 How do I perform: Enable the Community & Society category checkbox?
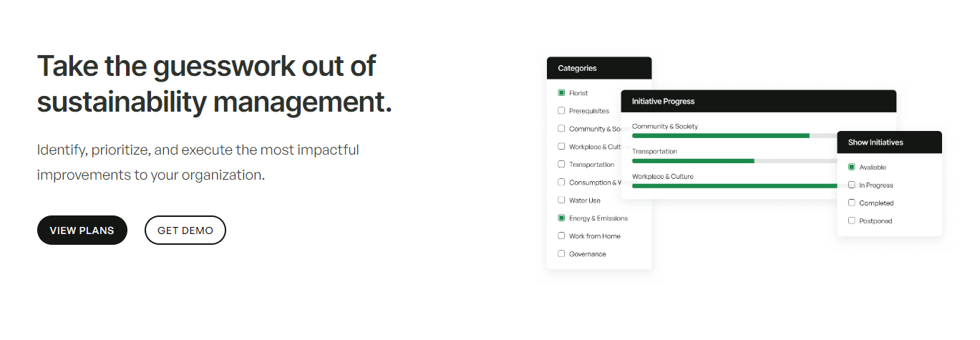coord(561,129)
